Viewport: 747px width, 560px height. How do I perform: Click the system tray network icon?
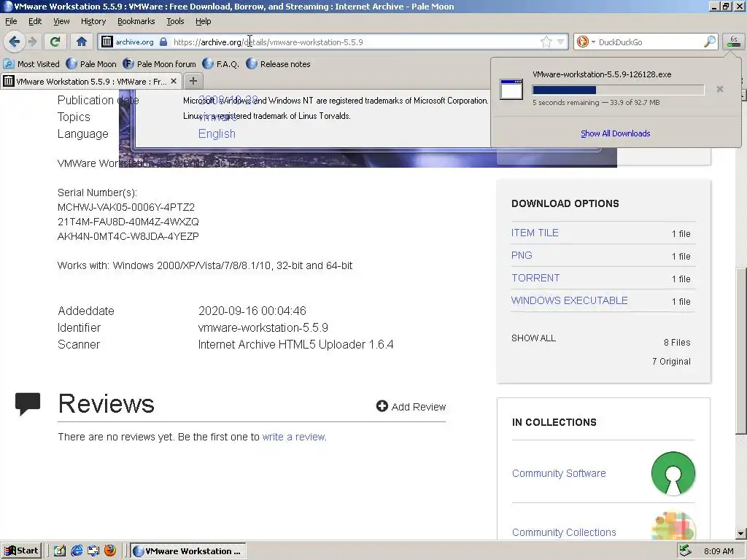(x=686, y=551)
